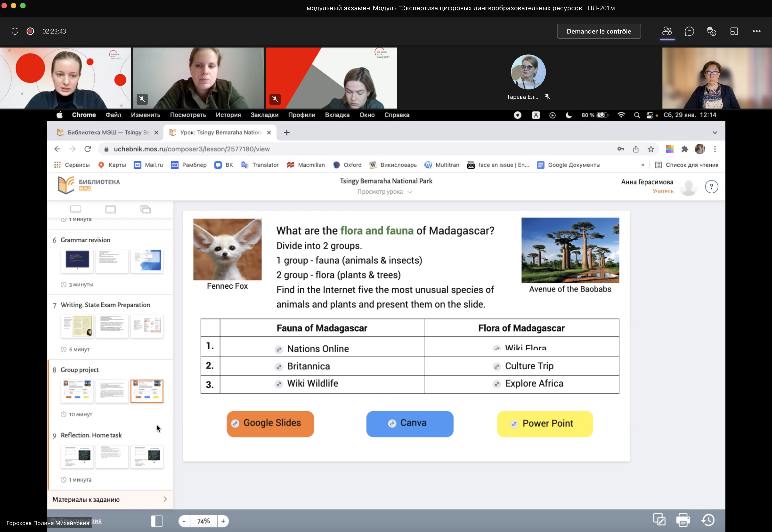This screenshot has height=532, width=772.
Task: Open the Закладки menu
Action: point(264,115)
